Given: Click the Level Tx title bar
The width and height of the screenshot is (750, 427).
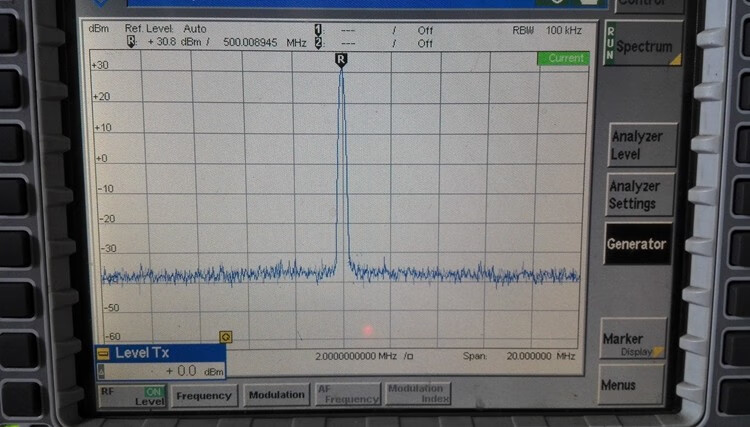Looking at the screenshot, I should click(x=161, y=353).
